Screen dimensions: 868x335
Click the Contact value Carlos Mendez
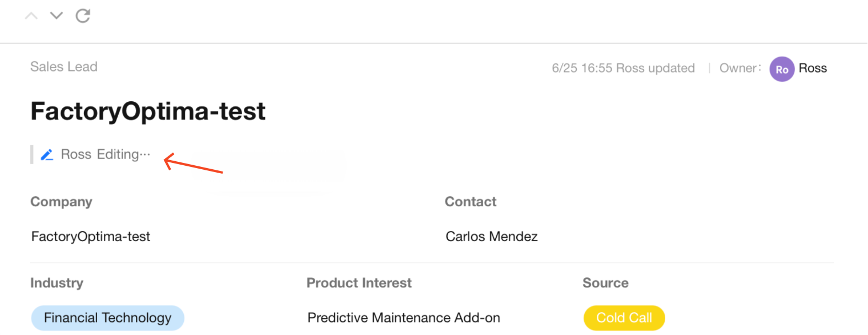pos(492,237)
